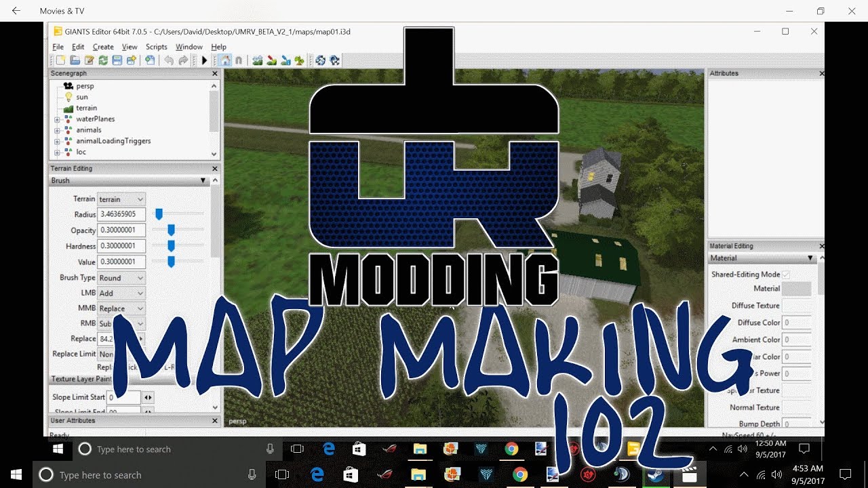Open the LMB dropdown showing Add
Image resolution: width=868 pixels, height=488 pixels.
tap(121, 293)
